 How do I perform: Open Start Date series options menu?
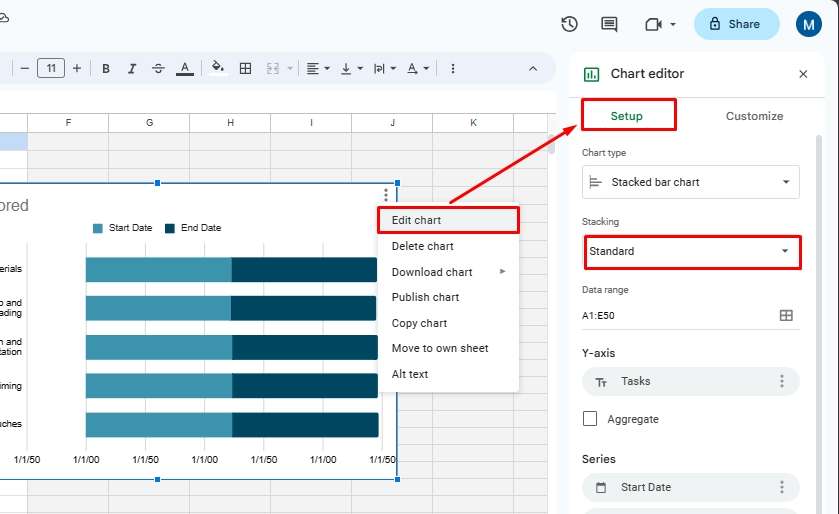[x=782, y=487]
